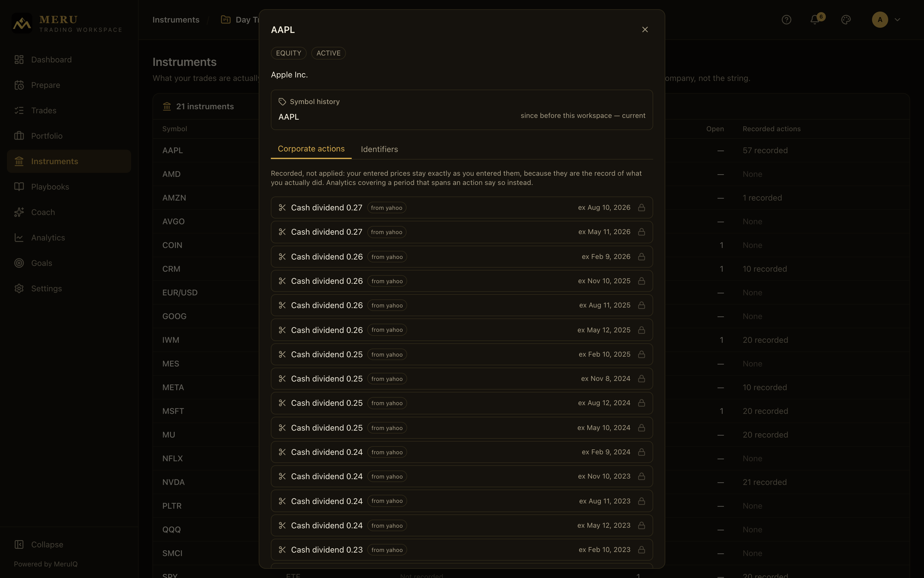The width and height of the screenshot is (924, 578).
Task: Click lock icon on ex May 12, 2025 dividend
Action: tap(641, 330)
